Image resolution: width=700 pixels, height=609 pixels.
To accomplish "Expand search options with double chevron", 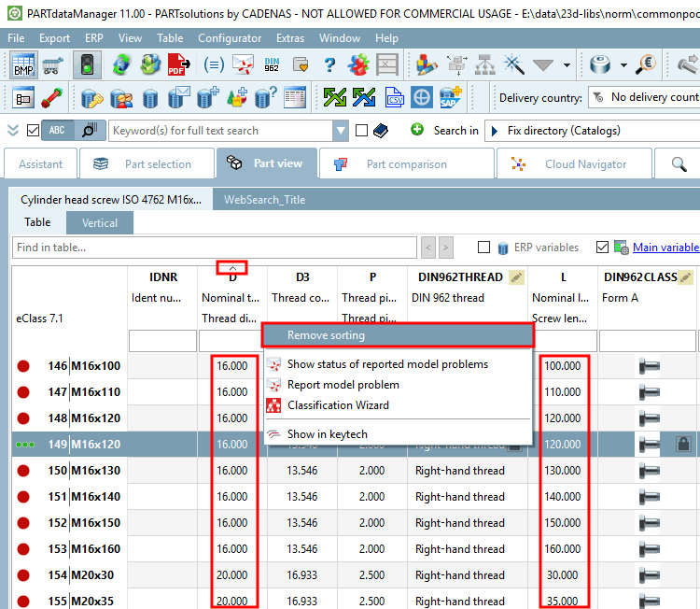I will coord(13,131).
